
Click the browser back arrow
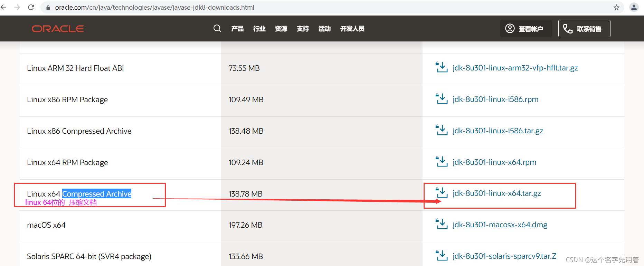coord(3,7)
